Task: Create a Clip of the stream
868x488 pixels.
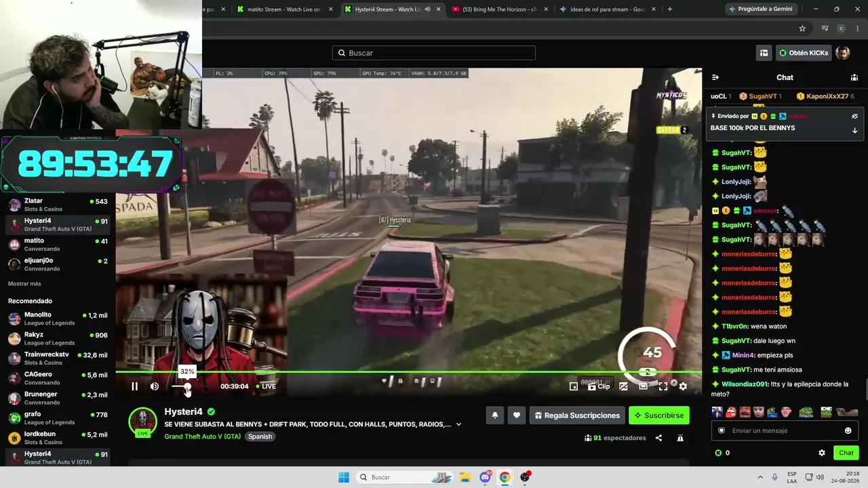Action: coord(599,386)
